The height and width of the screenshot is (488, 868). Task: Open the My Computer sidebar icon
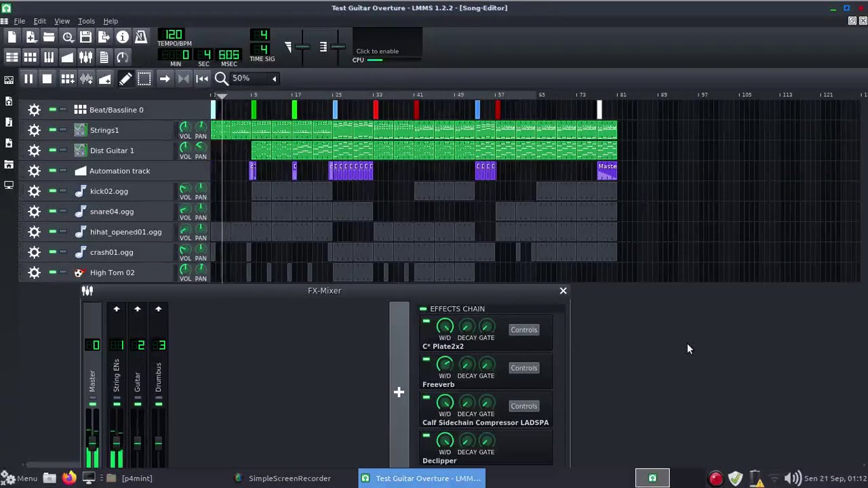click(9, 185)
